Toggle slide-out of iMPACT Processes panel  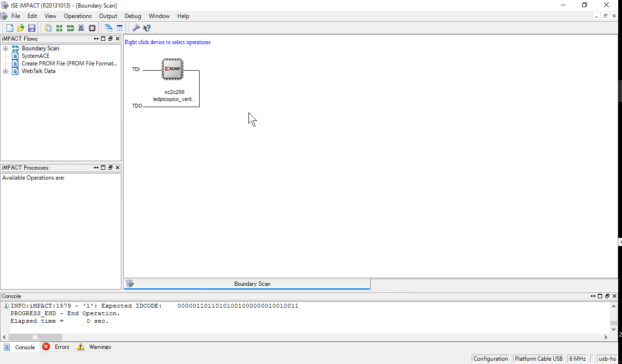[96, 168]
